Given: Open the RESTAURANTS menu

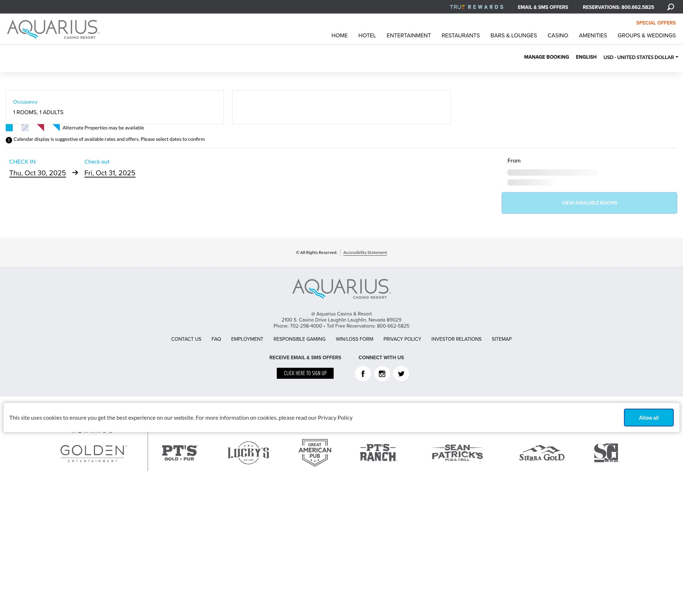Looking at the screenshot, I should (x=461, y=36).
